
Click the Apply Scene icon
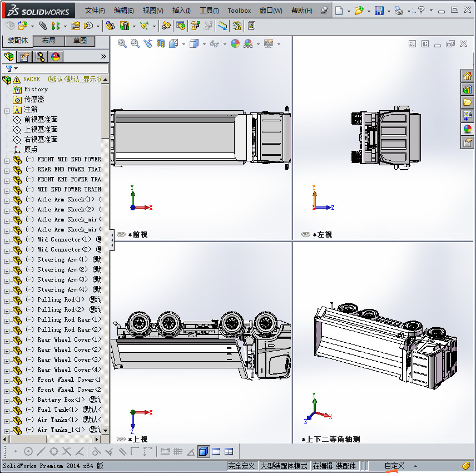click(248, 43)
